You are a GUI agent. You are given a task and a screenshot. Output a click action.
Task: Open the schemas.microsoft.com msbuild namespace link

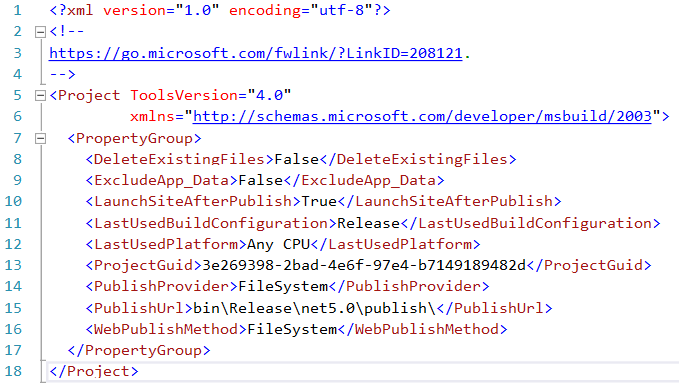coord(422,116)
